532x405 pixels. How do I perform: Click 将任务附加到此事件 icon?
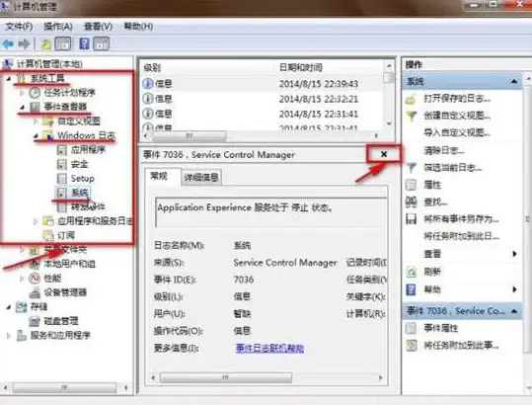(x=411, y=346)
